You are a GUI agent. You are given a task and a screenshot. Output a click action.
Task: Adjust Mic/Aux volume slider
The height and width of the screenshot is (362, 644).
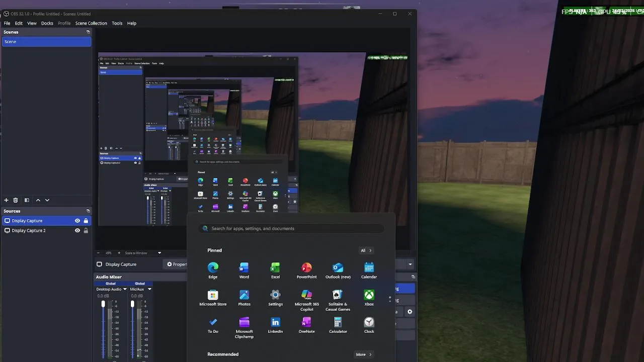pos(132,304)
